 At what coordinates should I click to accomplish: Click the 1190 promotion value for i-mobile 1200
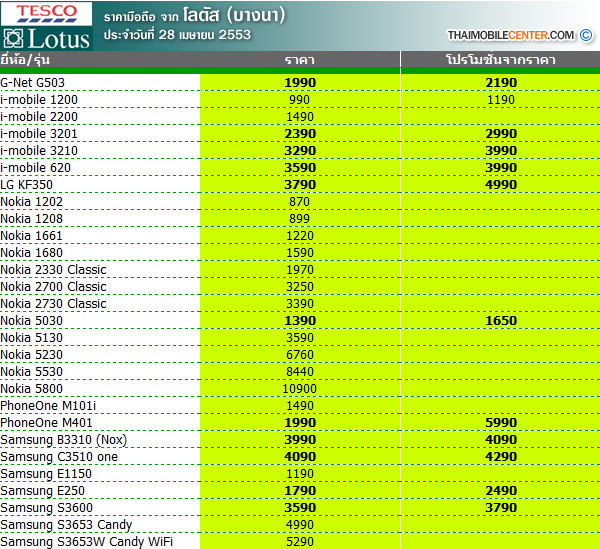point(501,100)
